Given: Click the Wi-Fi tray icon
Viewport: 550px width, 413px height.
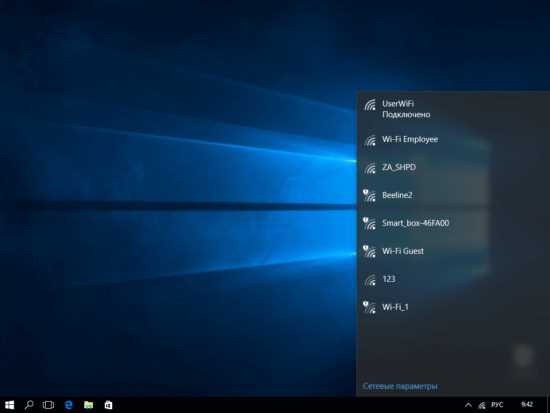Looking at the screenshot, I should click(x=482, y=405).
